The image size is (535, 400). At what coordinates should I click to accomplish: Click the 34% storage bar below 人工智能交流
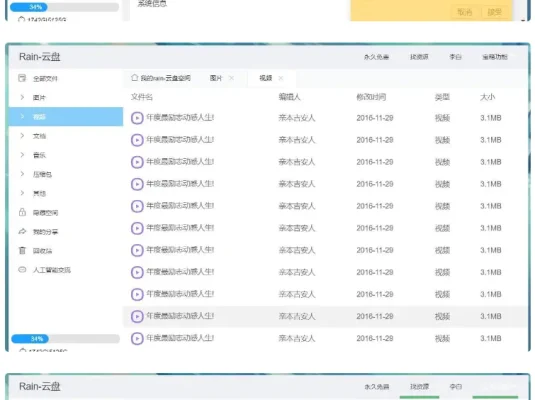tap(65, 339)
